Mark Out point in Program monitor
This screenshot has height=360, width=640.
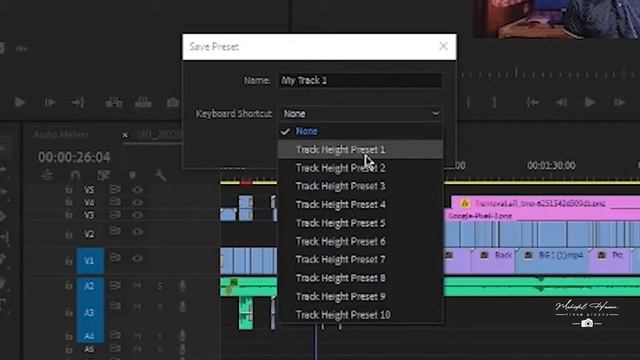(x=494, y=102)
